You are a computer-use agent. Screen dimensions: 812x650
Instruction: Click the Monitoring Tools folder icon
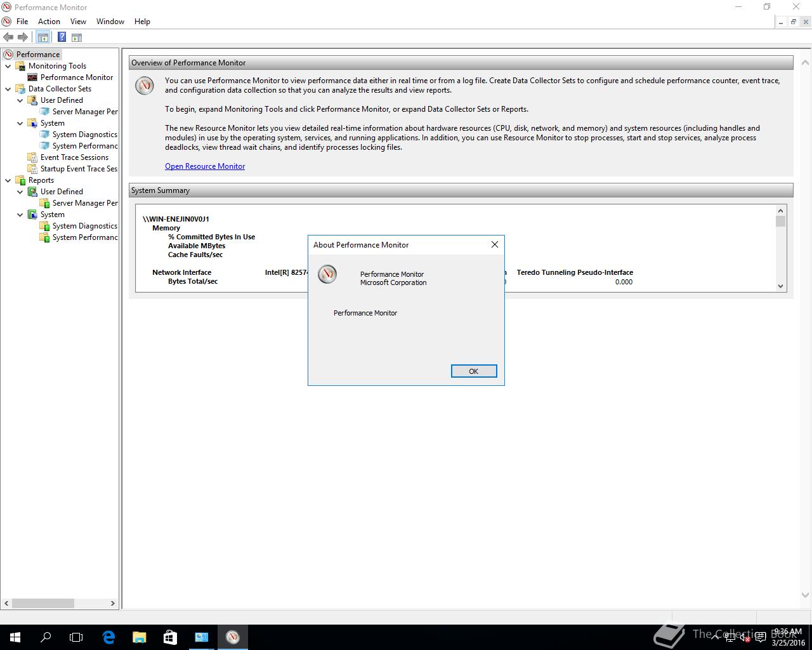[x=20, y=66]
